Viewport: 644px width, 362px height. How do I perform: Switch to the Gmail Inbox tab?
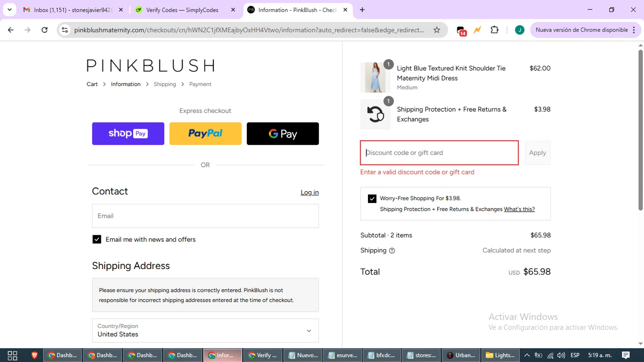(73, 9)
